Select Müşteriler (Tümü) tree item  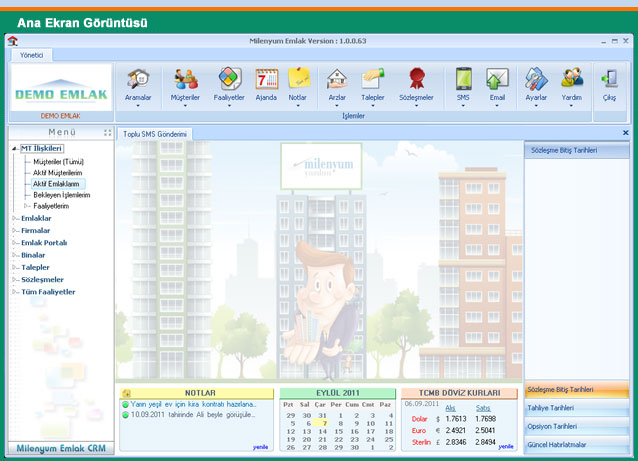[x=58, y=162]
